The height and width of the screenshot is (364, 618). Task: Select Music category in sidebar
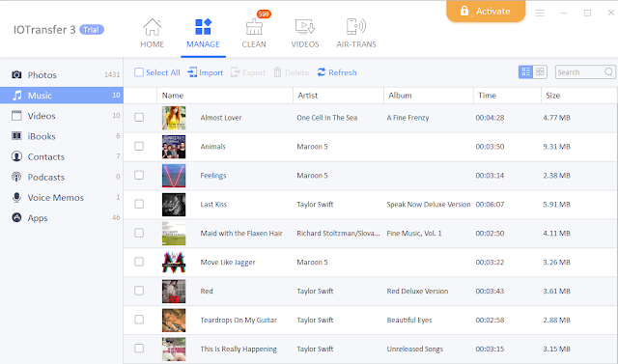click(x=62, y=95)
